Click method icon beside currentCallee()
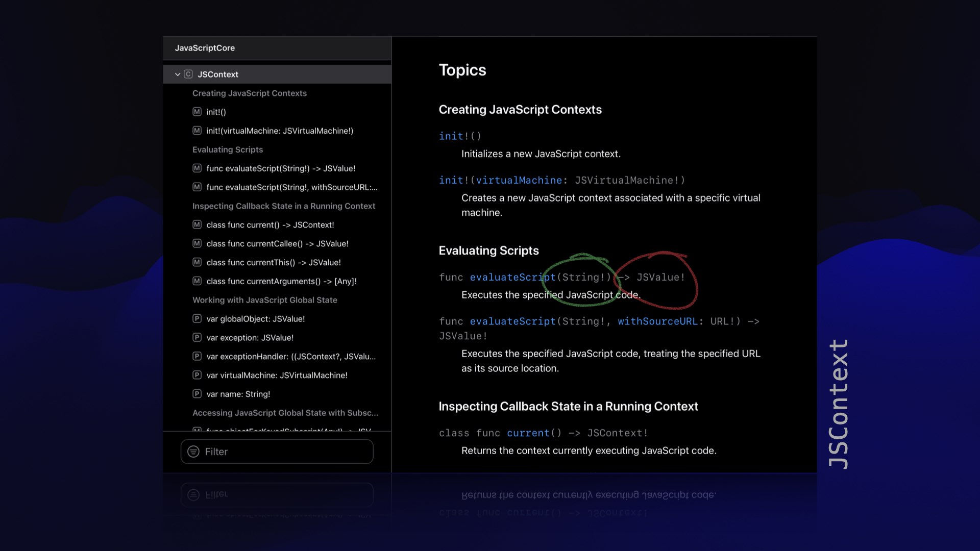 (x=197, y=243)
